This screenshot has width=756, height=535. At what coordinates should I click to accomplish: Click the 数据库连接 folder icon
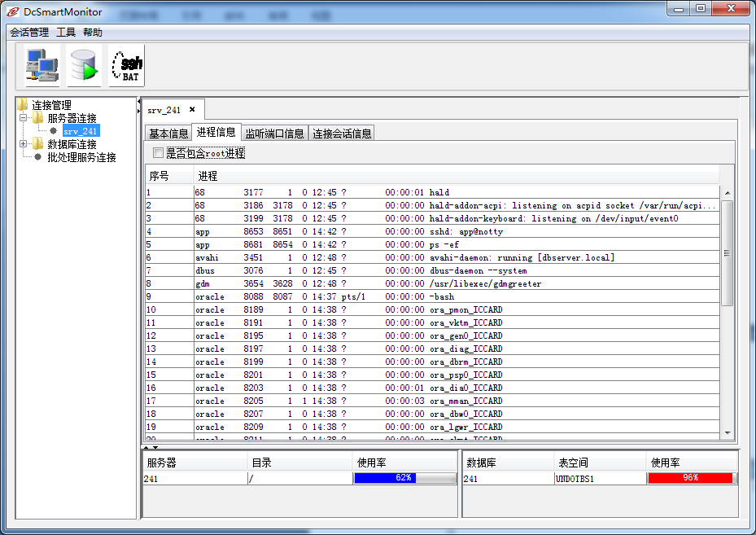tap(38, 144)
